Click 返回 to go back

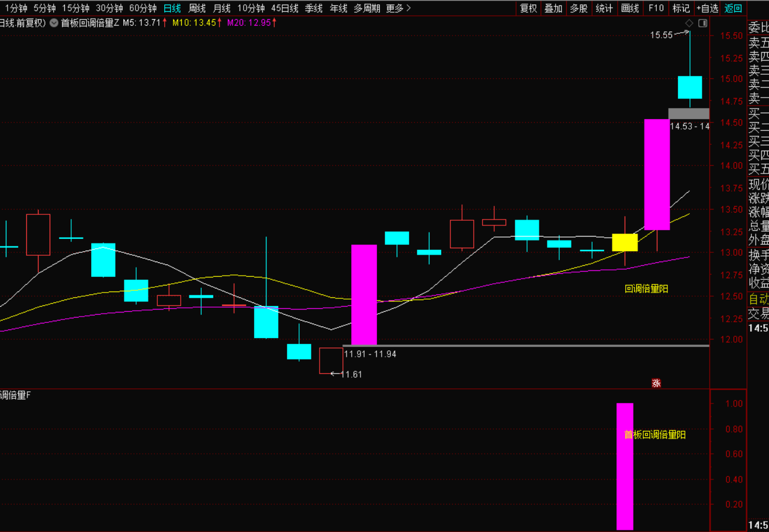point(733,8)
